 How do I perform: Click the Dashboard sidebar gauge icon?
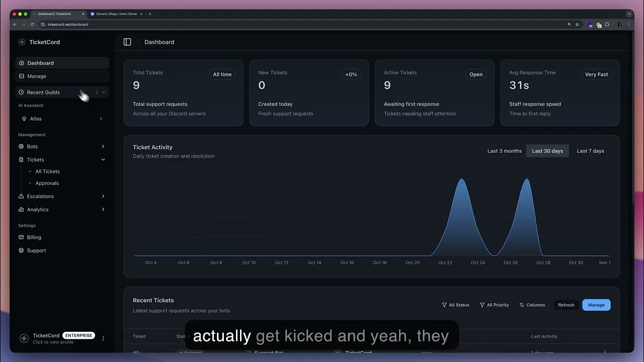tap(21, 63)
